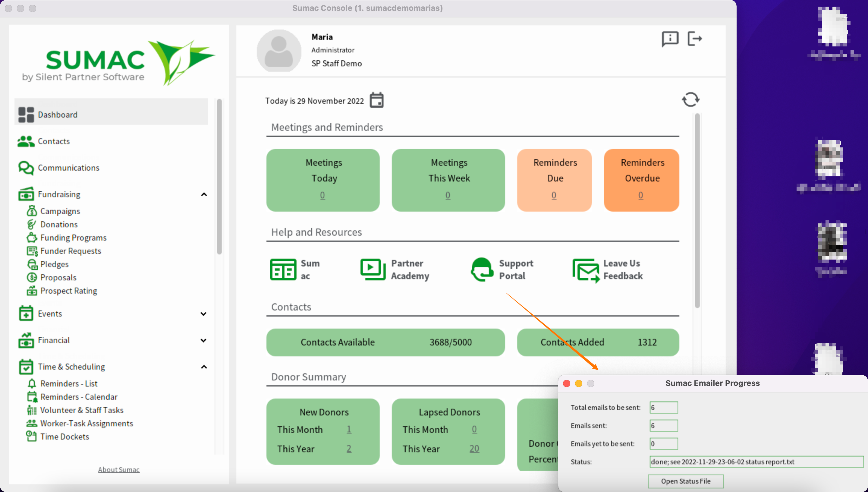Click Maria's profile avatar
This screenshot has height=492, width=868.
pos(279,51)
